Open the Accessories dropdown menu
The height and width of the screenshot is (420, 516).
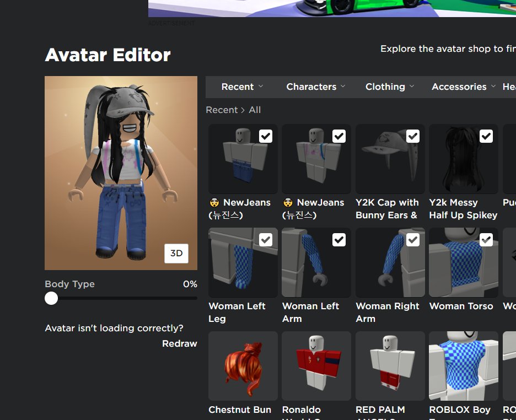(x=463, y=87)
